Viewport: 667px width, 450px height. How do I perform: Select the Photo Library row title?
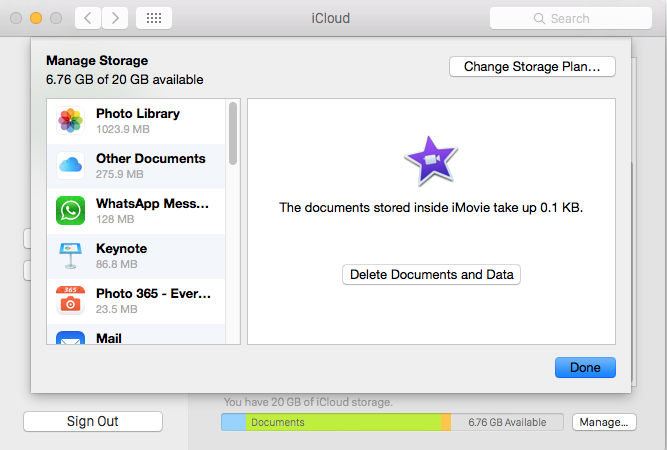coord(138,114)
